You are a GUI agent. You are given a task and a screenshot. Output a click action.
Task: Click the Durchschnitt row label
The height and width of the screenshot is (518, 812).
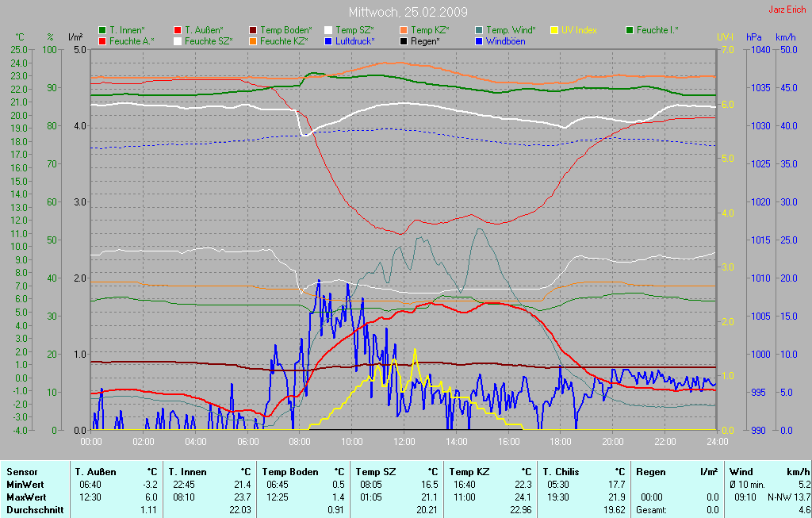pyautogui.click(x=35, y=510)
